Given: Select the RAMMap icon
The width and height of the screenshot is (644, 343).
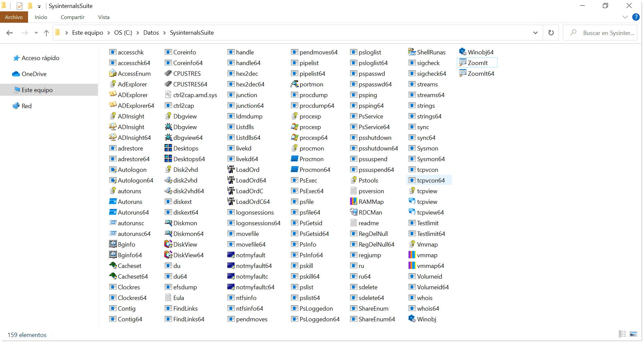Looking at the screenshot, I should click(354, 202).
